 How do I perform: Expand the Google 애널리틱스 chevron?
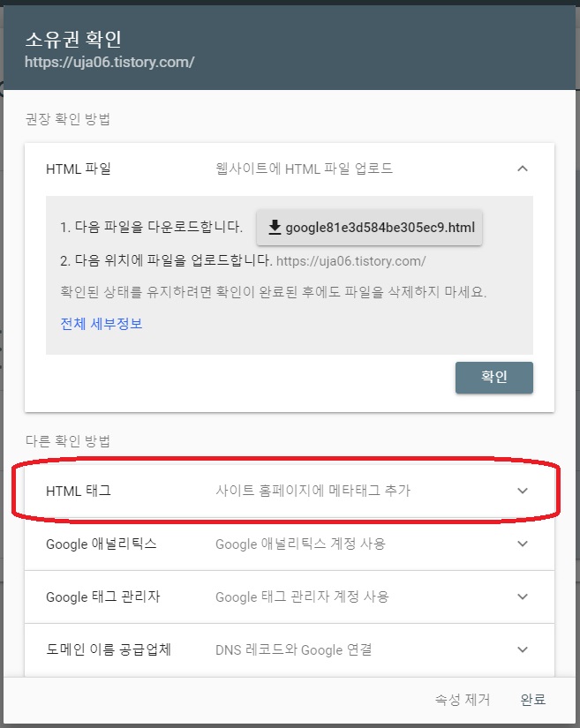(x=523, y=544)
